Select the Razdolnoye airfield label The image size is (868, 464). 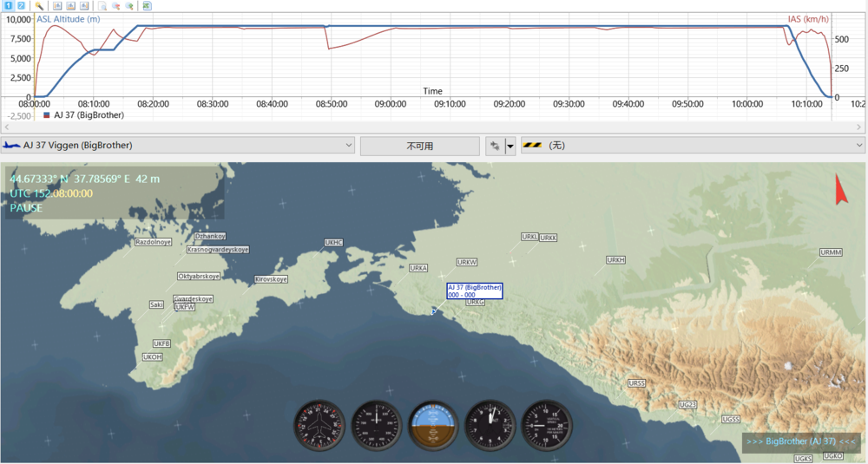pyautogui.click(x=154, y=242)
